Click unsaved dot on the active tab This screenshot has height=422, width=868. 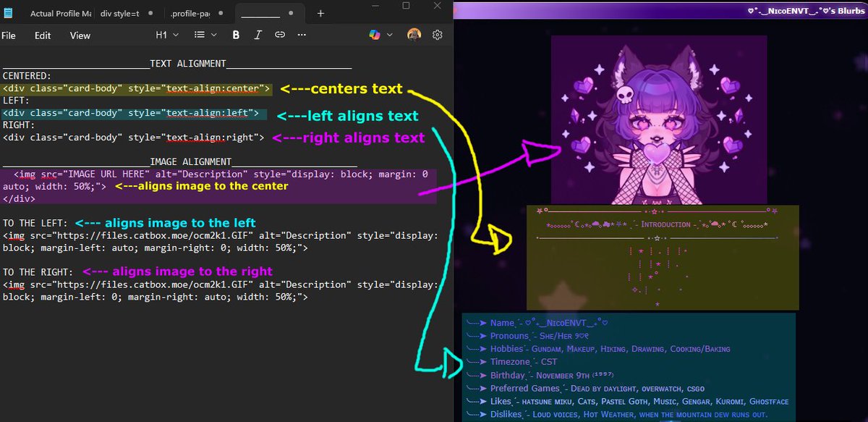tap(291, 13)
